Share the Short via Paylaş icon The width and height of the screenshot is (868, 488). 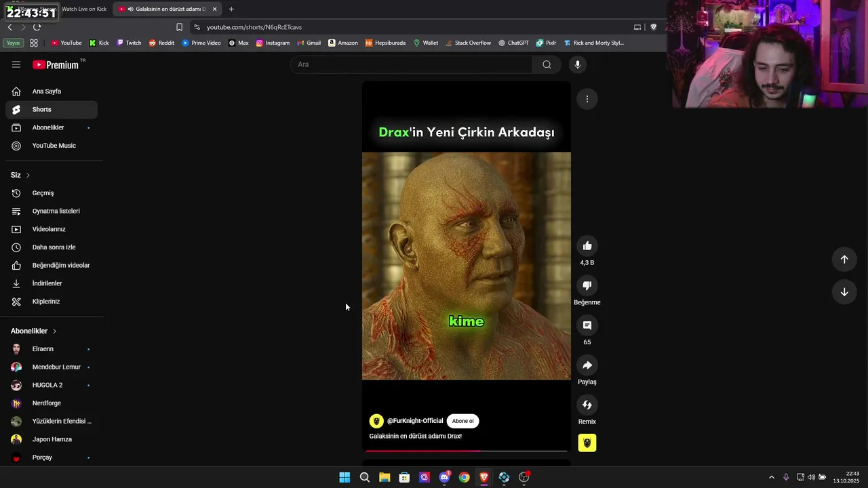point(587,365)
